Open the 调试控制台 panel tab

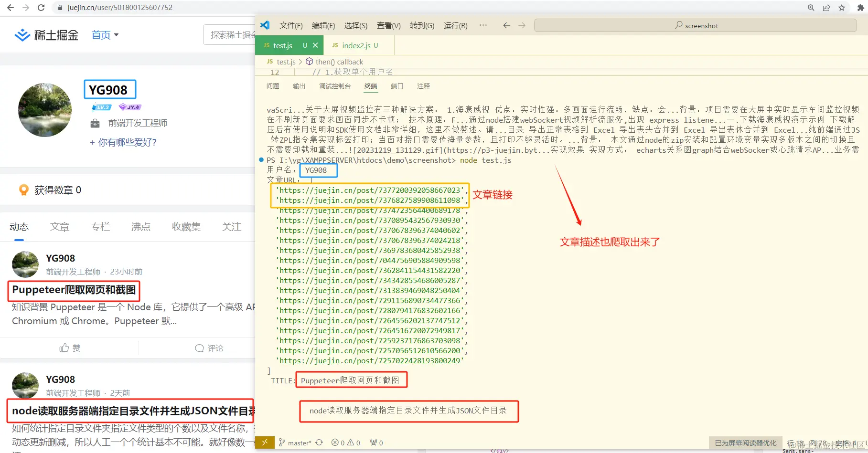tap(335, 86)
